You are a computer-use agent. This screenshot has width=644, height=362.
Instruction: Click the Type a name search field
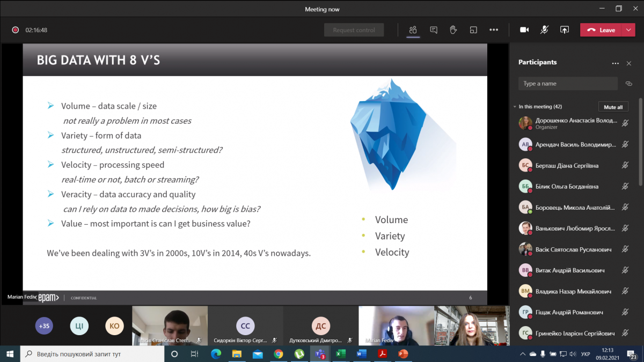(x=568, y=84)
